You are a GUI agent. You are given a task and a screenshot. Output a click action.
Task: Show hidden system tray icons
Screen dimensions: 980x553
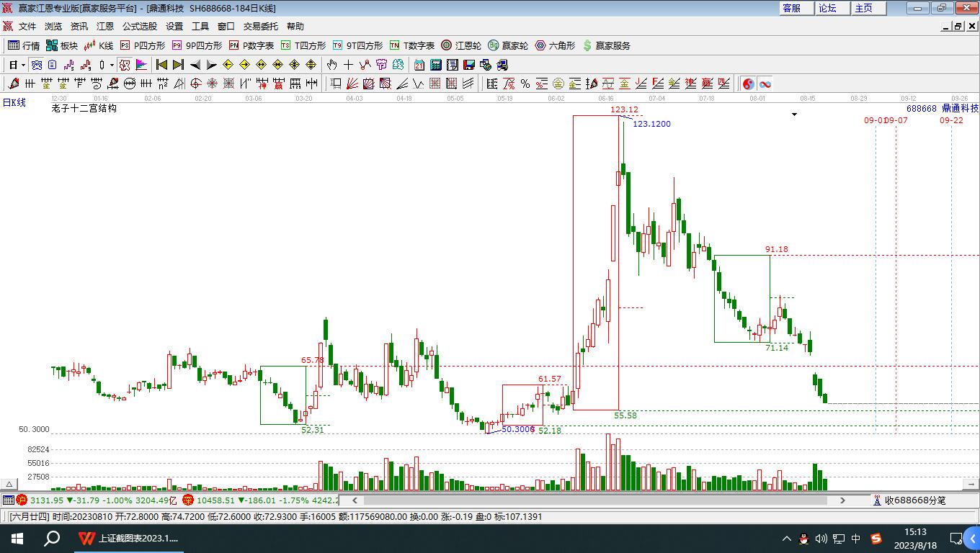click(x=787, y=539)
